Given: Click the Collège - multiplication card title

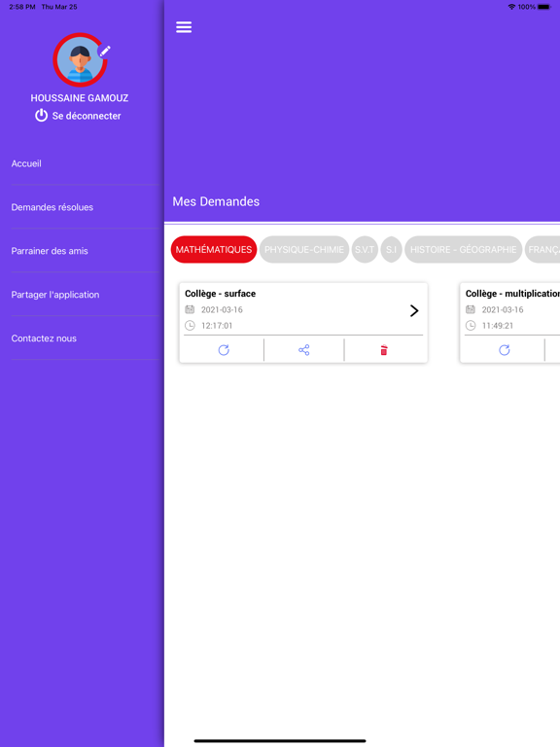Looking at the screenshot, I should coord(512,294).
